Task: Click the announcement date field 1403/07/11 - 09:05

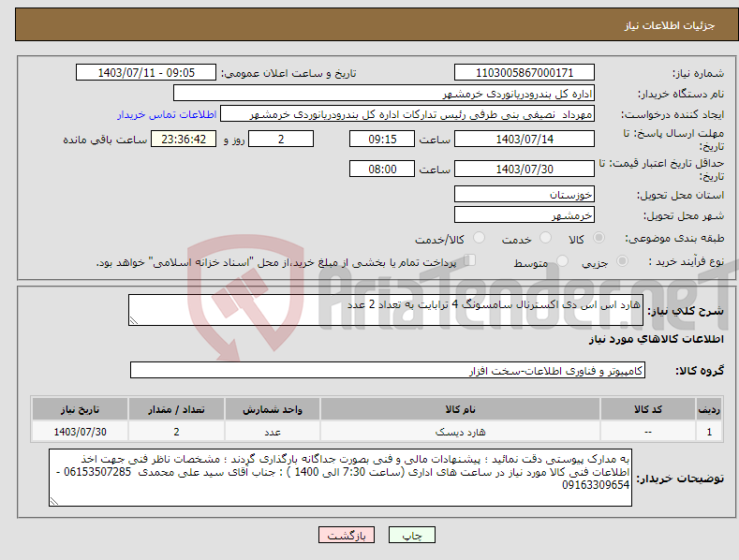Action: pyautogui.click(x=145, y=73)
